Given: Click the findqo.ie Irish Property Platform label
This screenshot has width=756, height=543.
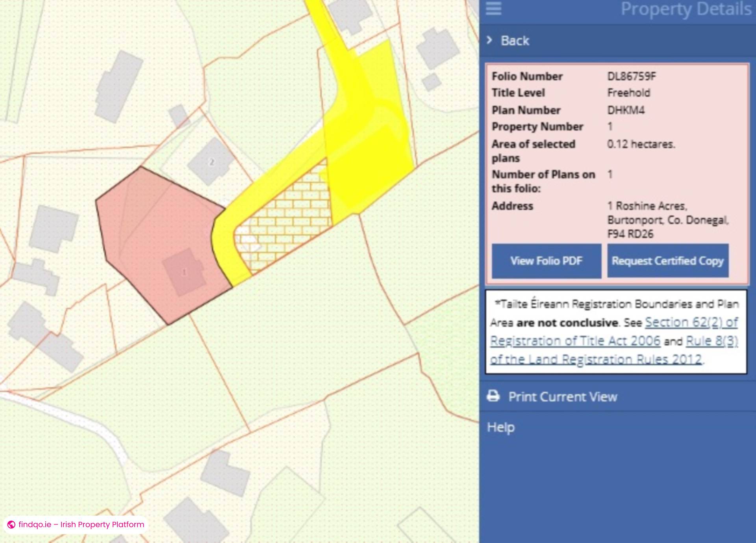Looking at the screenshot, I should (81, 524).
